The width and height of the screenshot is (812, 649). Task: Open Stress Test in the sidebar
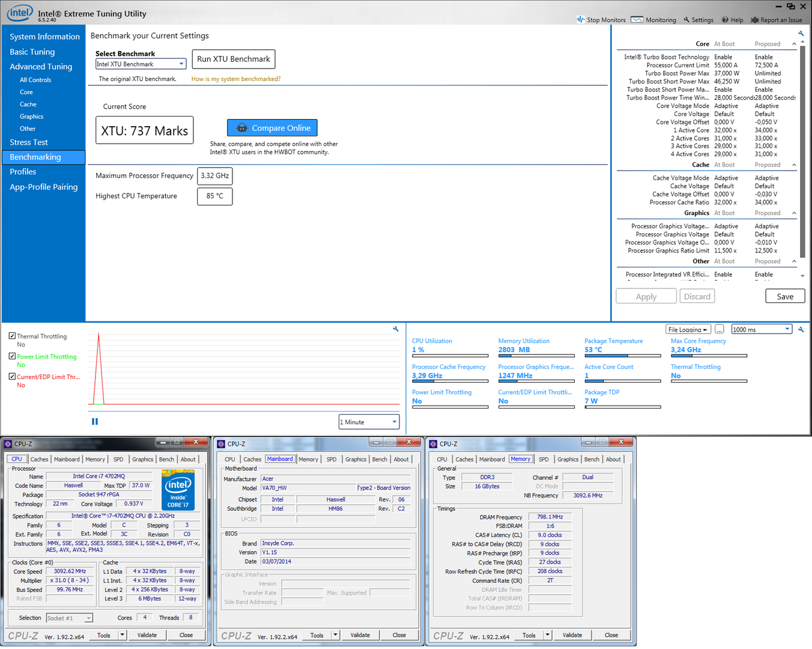coord(28,142)
